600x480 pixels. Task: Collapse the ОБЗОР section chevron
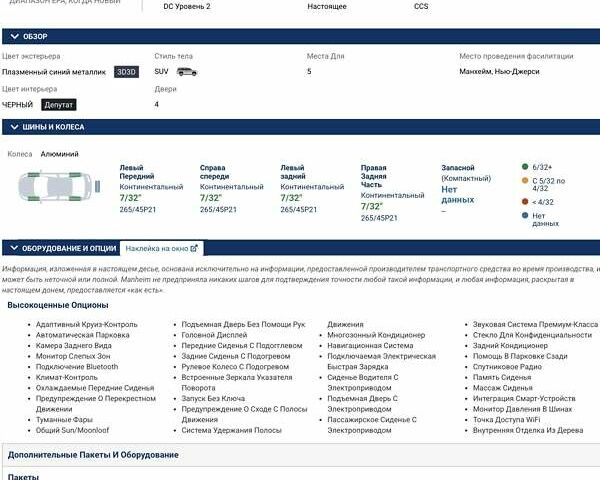pyautogui.click(x=13, y=36)
